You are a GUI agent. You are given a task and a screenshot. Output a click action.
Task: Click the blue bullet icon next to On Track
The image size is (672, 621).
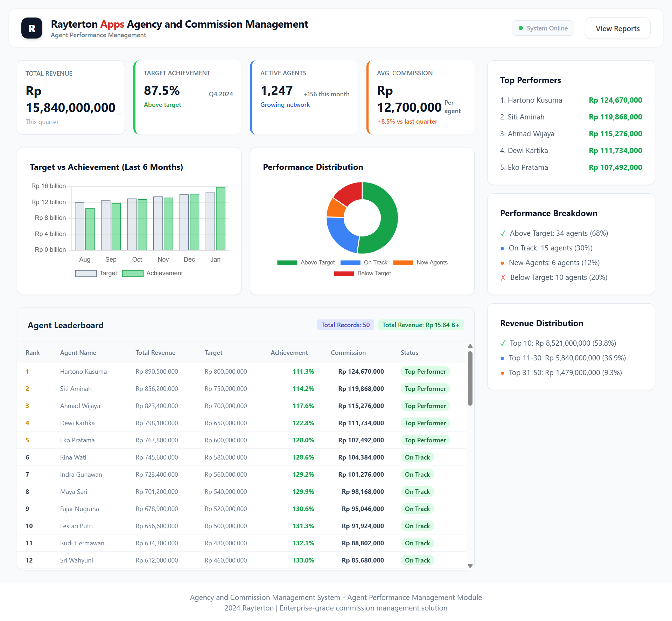[503, 248]
